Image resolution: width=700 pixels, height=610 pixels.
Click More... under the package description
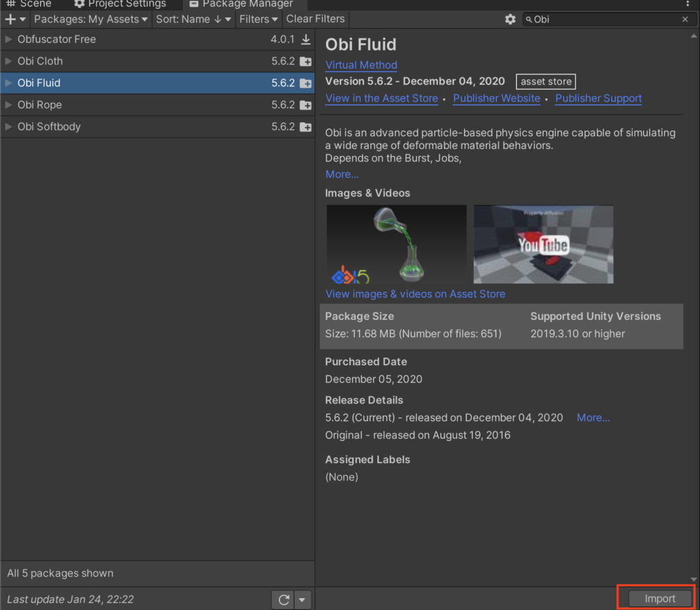tap(342, 174)
